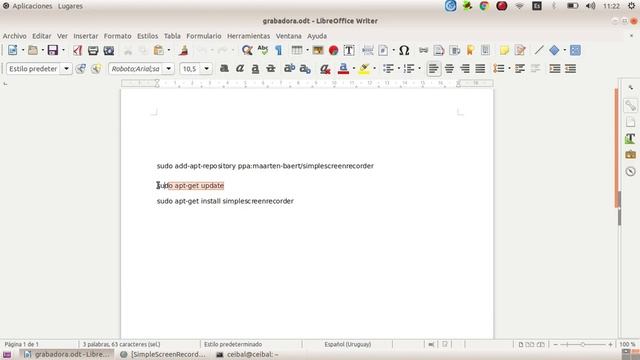640x360 pixels.
Task: Click the Insert Image icon
Action: click(318, 50)
